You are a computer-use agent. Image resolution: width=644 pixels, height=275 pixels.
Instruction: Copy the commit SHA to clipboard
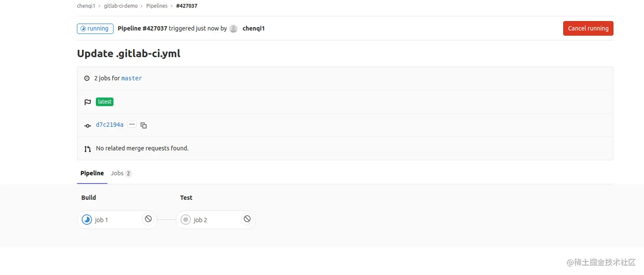144,125
